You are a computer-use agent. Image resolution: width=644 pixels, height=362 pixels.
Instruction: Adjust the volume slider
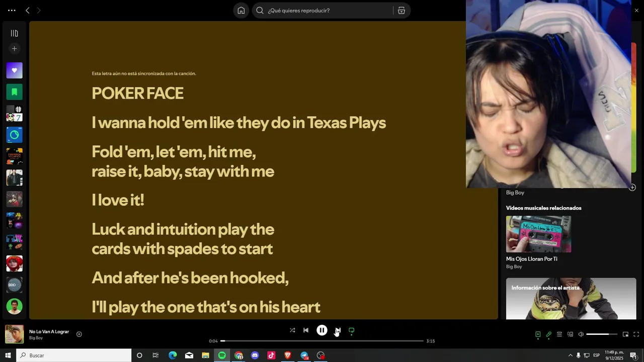(x=601, y=334)
